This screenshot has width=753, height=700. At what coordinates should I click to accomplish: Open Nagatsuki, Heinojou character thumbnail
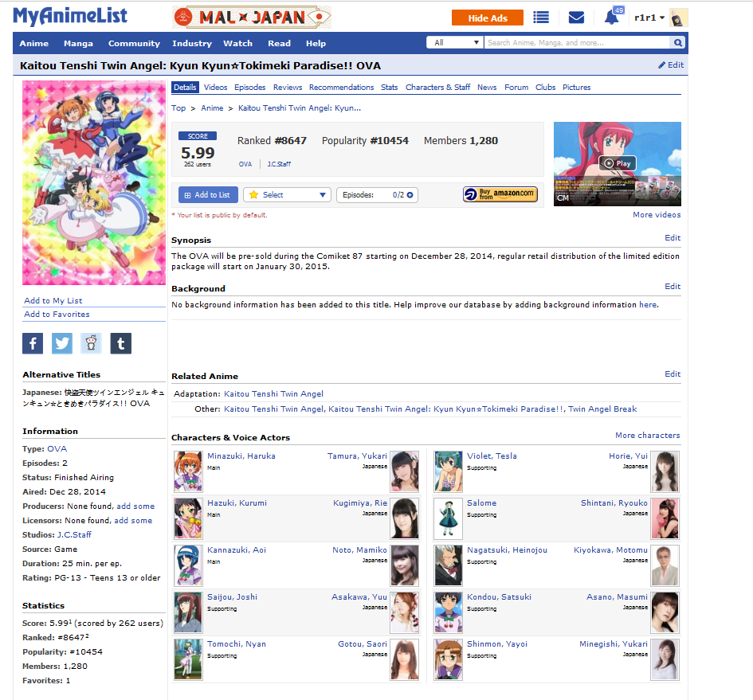pos(448,565)
